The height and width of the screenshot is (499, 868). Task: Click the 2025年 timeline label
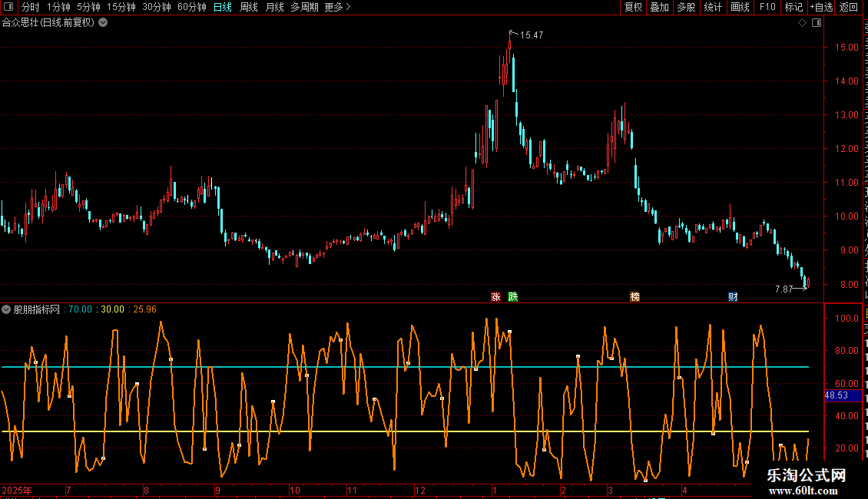pos(17,490)
